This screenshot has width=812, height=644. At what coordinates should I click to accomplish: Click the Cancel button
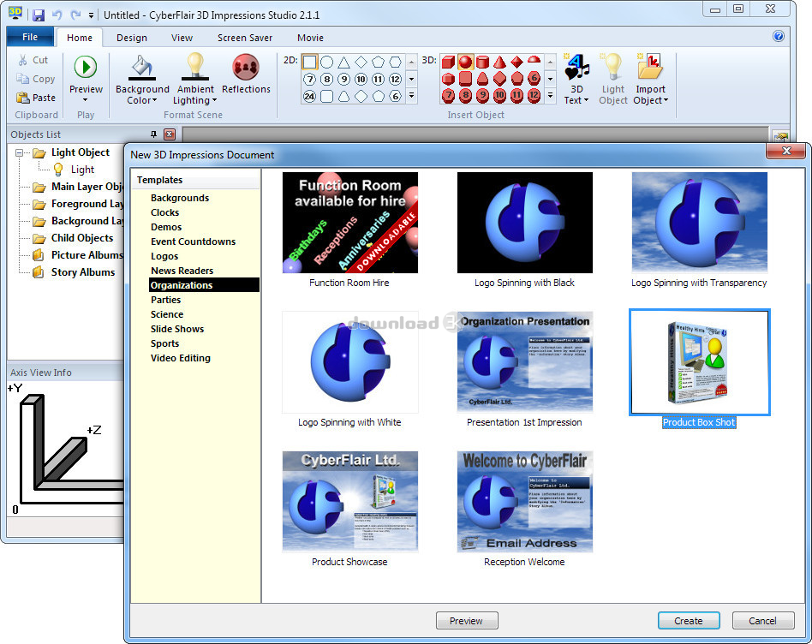coord(763,620)
